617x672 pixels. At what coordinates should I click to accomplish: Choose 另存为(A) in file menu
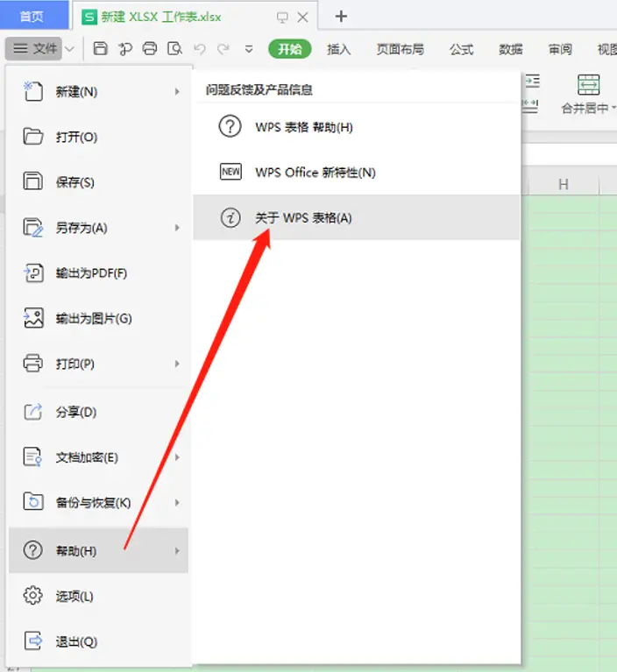tap(99, 228)
